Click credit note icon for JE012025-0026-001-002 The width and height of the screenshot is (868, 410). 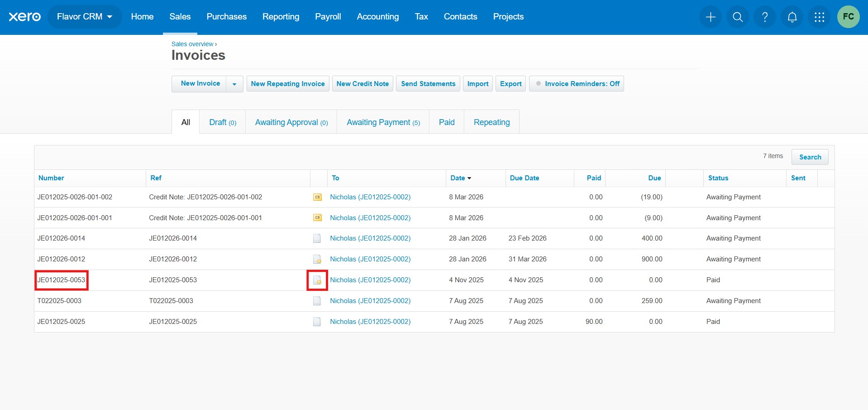pyautogui.click(x=317, y=197)
